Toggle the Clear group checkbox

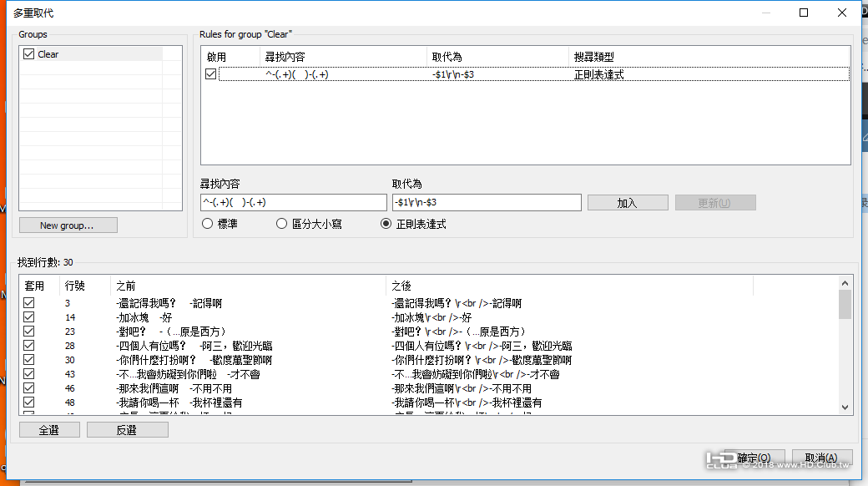coord(28,53)
